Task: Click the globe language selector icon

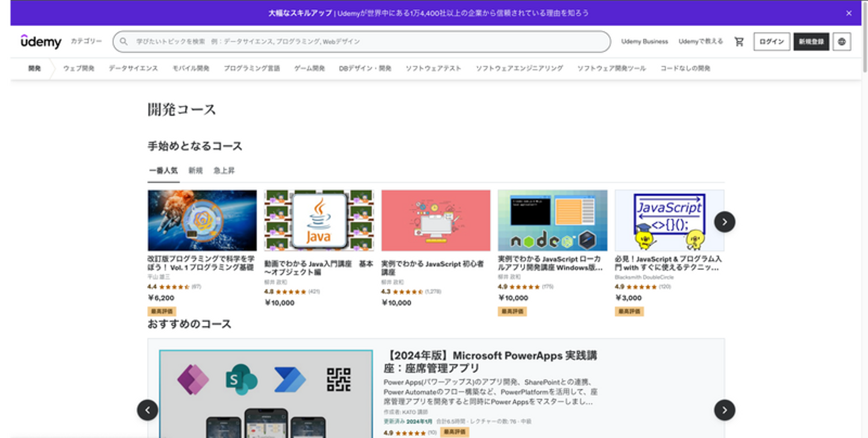Action: pos(842,42)
